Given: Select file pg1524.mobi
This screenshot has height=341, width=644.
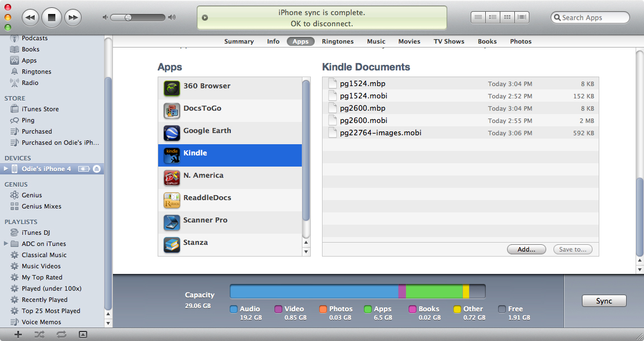Looking at the screenshot, I should point(461,96).
